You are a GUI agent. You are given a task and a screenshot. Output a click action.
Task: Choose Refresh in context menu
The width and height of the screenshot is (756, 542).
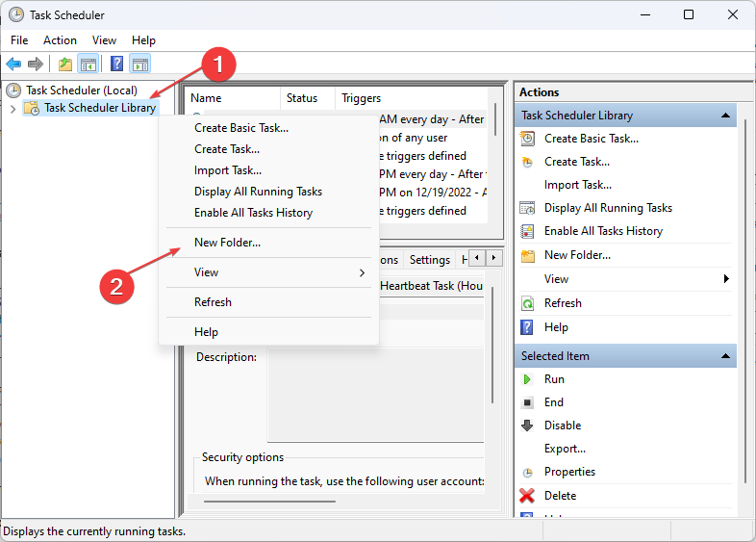(x=269, y=302)
